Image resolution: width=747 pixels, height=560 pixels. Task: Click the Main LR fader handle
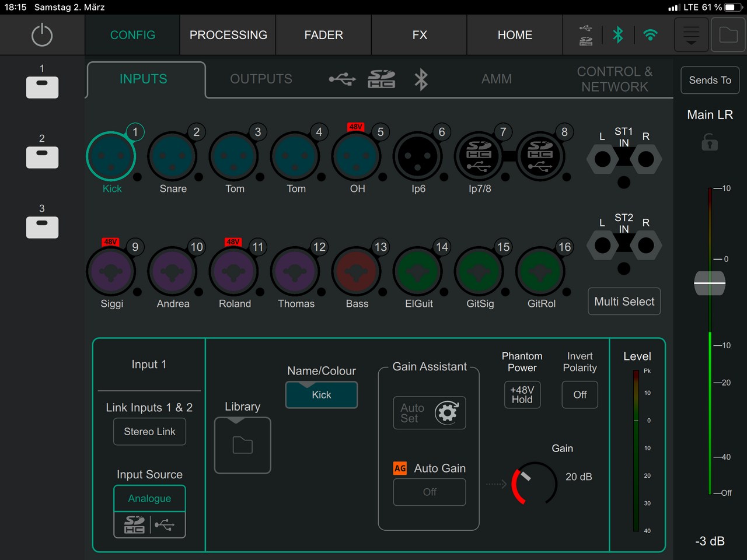click(710, 283)
